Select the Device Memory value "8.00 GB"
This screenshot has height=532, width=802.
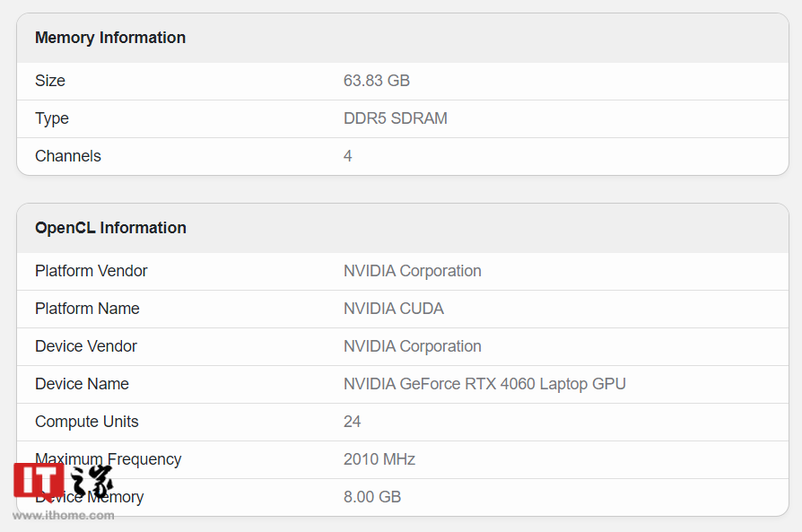(372, 497)
